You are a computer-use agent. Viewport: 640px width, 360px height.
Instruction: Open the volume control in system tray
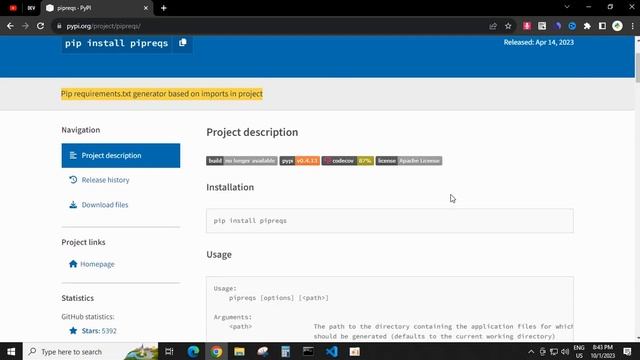(x=565, y=351)
